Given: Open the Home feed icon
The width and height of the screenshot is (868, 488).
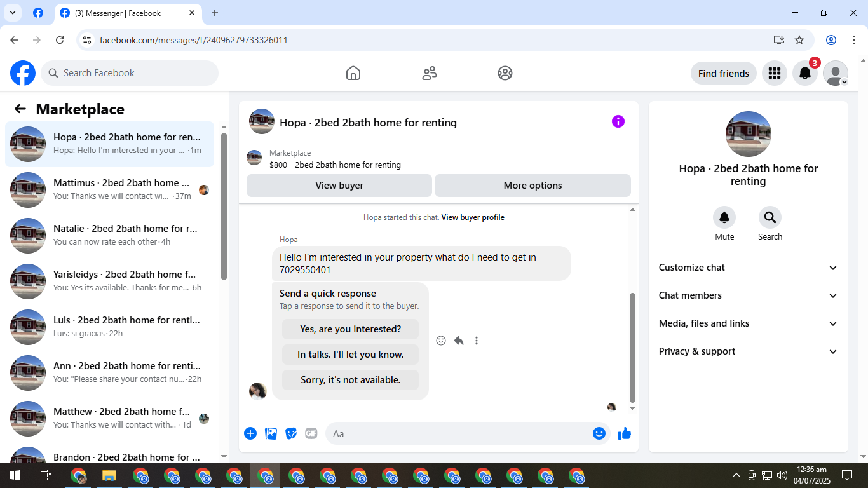Looking at the screenshot, I should click(x=353, y=73).
